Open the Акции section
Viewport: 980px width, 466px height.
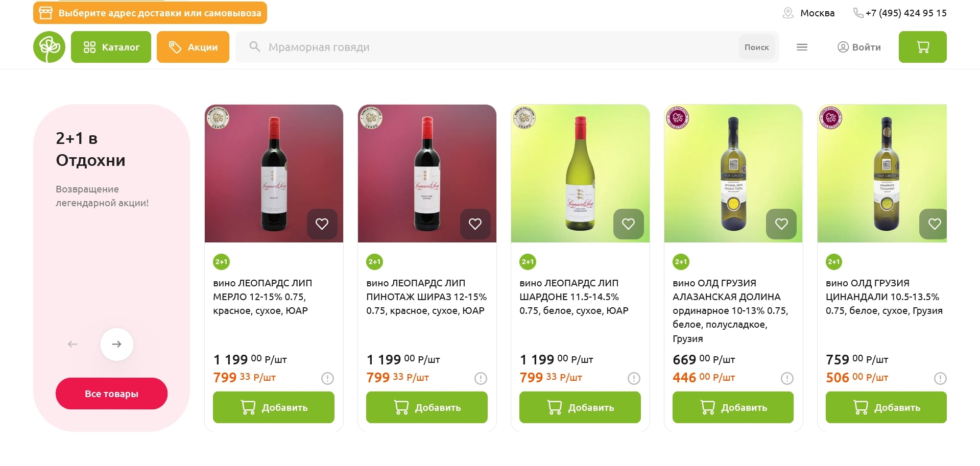click(193, 47)
